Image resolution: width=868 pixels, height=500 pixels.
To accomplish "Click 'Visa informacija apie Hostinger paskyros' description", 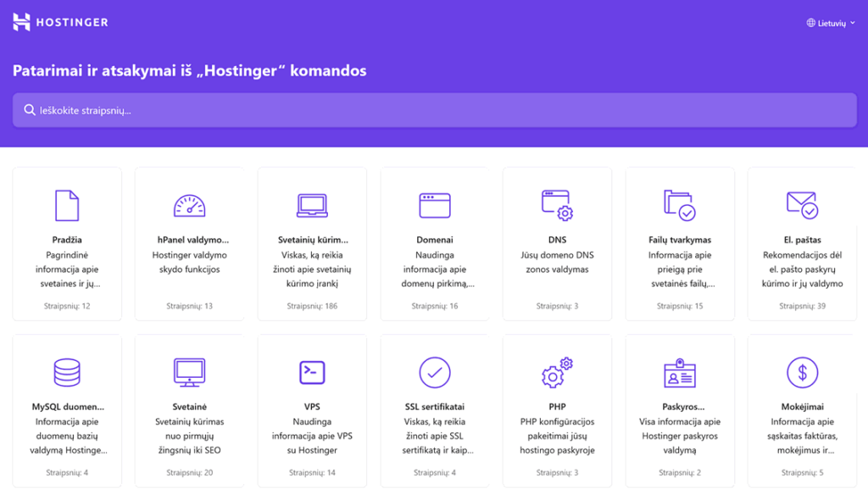I will point(680,436).
